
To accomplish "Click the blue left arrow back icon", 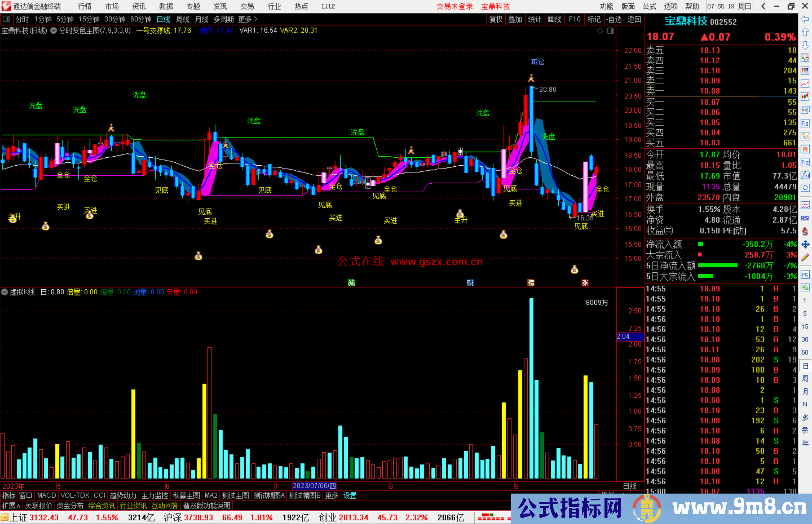I will click(805, 19).
